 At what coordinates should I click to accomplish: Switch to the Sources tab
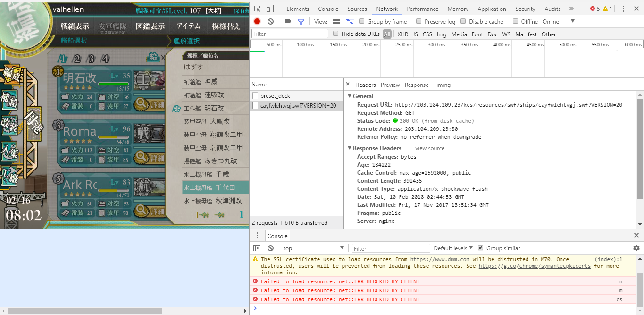pos(357,9)
